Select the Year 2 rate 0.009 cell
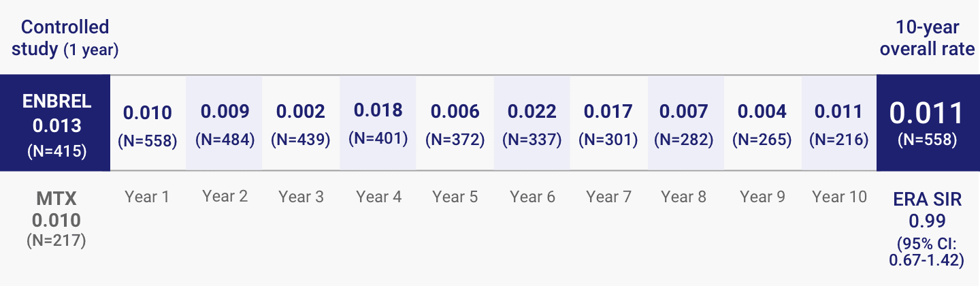 [x=225, y=123]
